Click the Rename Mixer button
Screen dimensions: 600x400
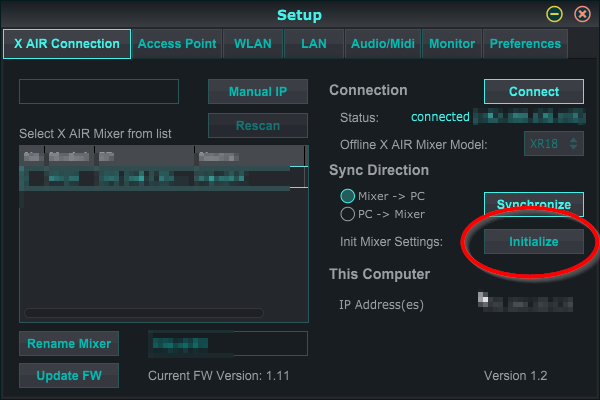tap(69, 343)
